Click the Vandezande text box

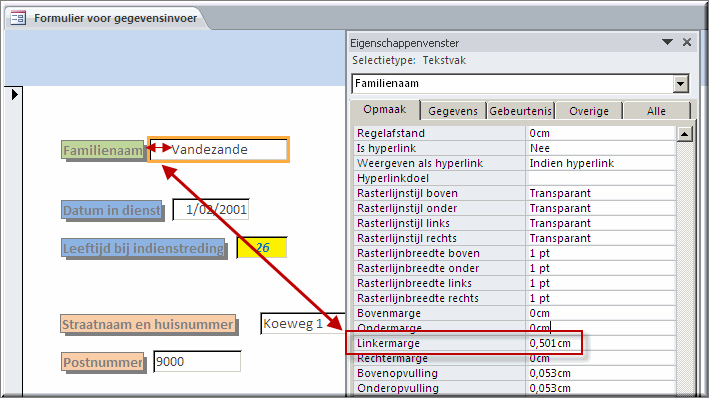coord(219,150)
